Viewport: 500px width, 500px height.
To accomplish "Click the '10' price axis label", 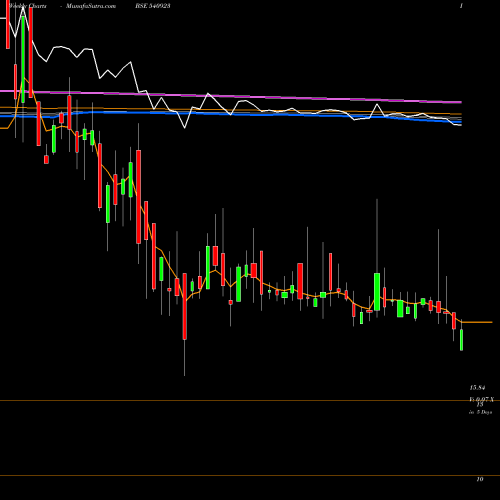I will tap(480, 479).
